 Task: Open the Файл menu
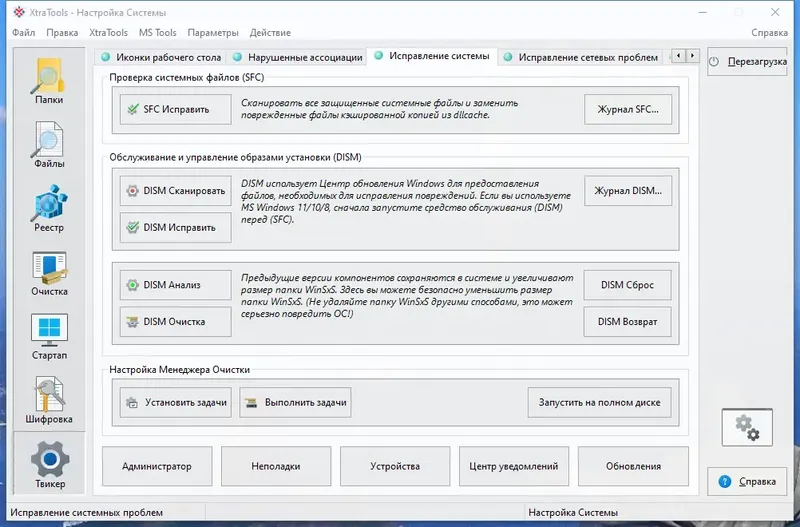pos(23,33)
